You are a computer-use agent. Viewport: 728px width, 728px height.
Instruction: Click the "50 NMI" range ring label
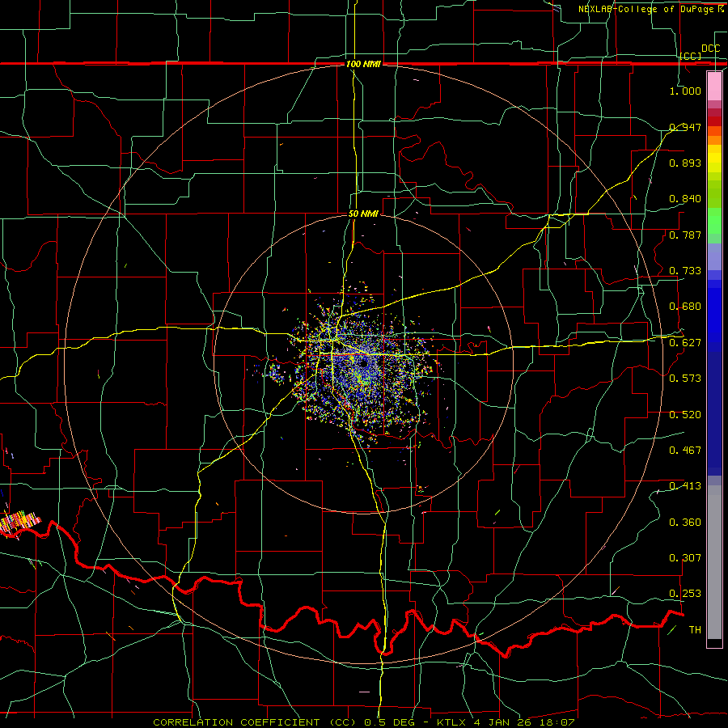[363, 214]
